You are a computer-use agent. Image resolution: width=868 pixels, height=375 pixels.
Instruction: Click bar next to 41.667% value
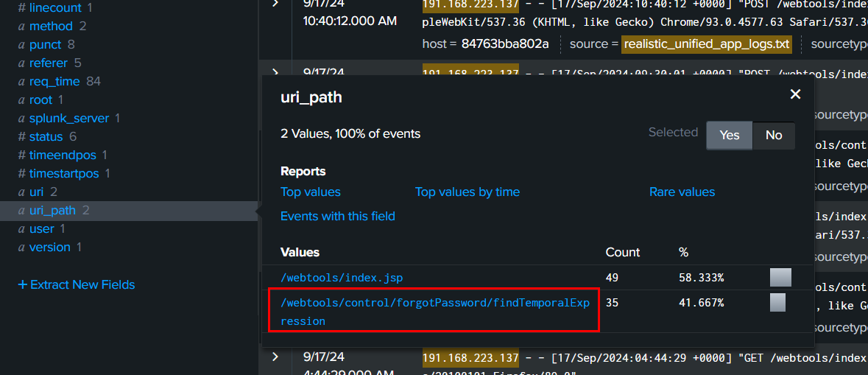(x=777, y=303)
